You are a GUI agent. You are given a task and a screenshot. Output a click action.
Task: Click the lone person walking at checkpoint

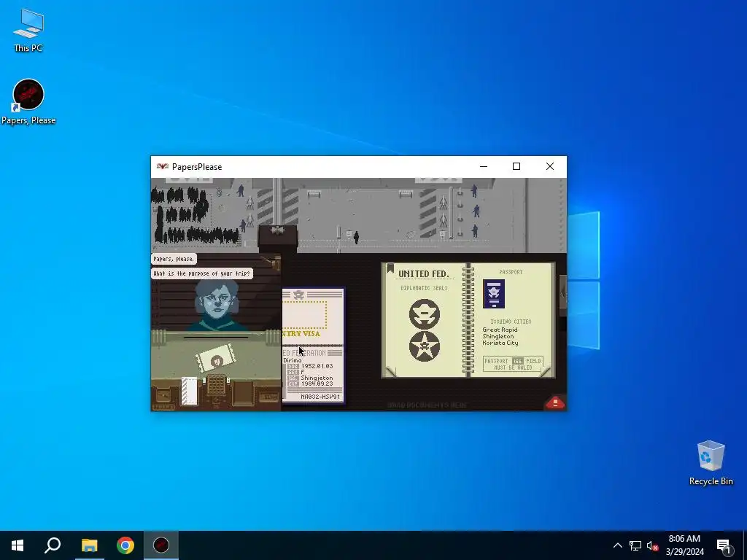[x=356, y=237]
